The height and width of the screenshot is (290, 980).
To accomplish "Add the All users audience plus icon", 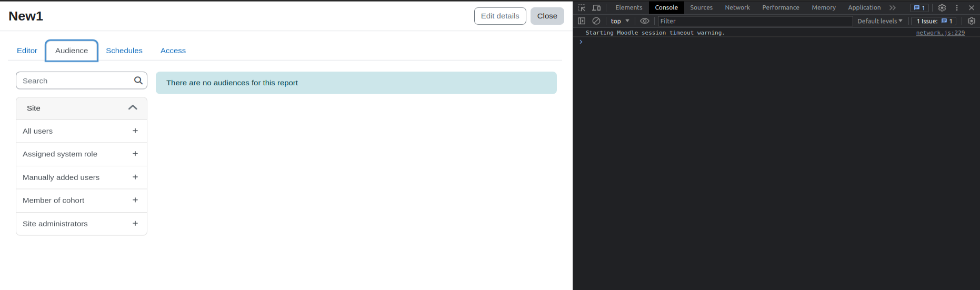I will click(x=135, y=131).
